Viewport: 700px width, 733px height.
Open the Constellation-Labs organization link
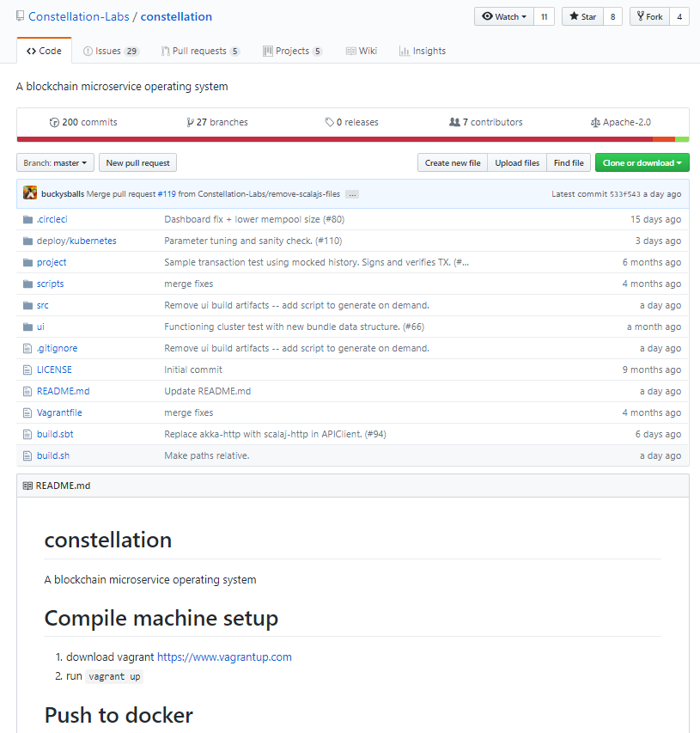78,17
